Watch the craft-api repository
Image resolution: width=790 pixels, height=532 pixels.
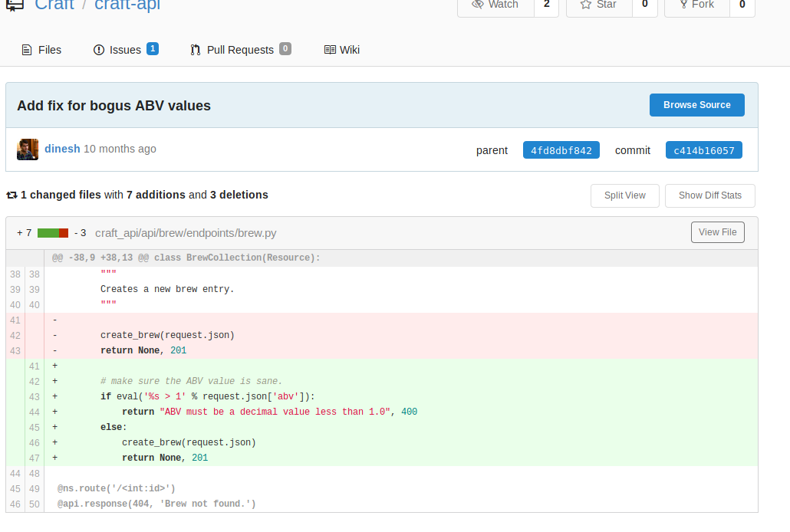495,5
